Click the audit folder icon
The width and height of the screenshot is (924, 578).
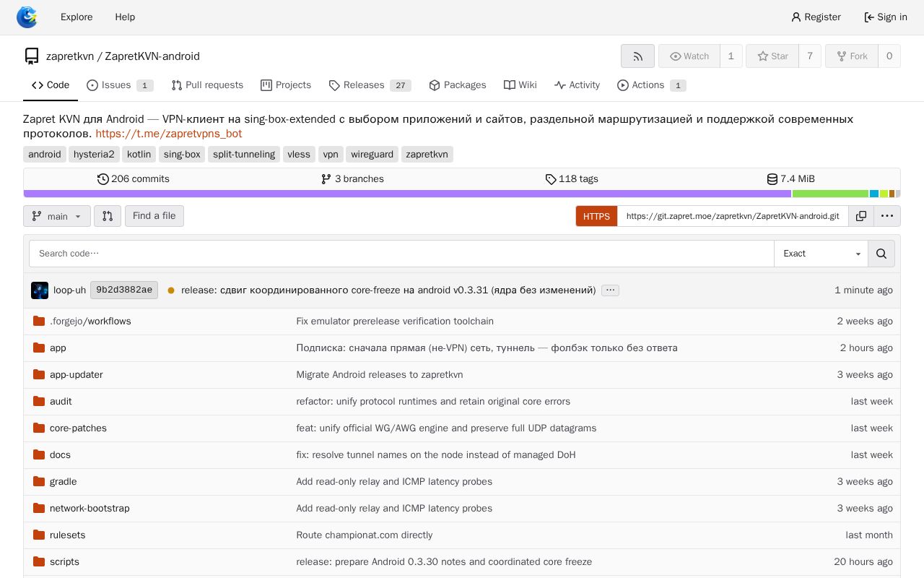(39, 401)
